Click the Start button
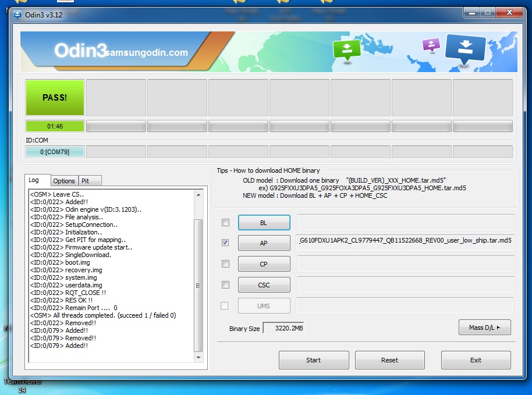Screen dimensions: 532x395 tap(314, 360)
